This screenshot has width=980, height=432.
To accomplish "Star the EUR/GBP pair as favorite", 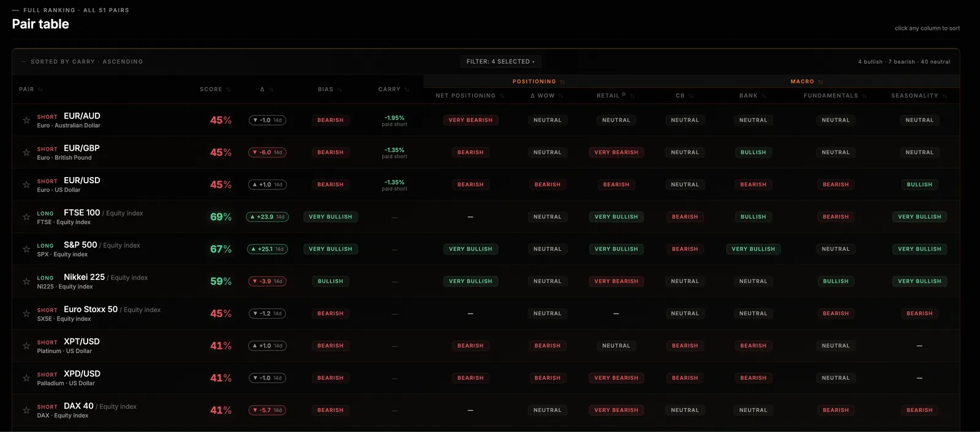I will coord(26,153).
